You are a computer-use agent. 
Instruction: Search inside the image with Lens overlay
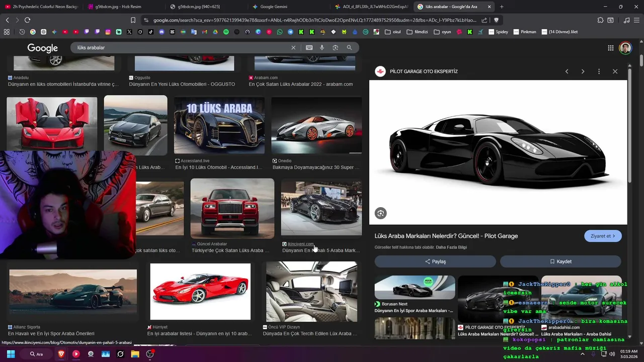380,213
